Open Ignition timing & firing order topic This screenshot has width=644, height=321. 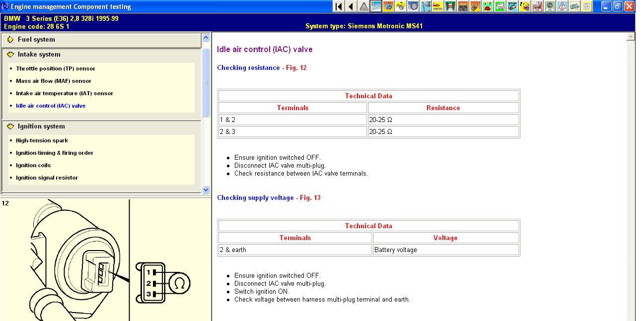click(x=55, y=153)
